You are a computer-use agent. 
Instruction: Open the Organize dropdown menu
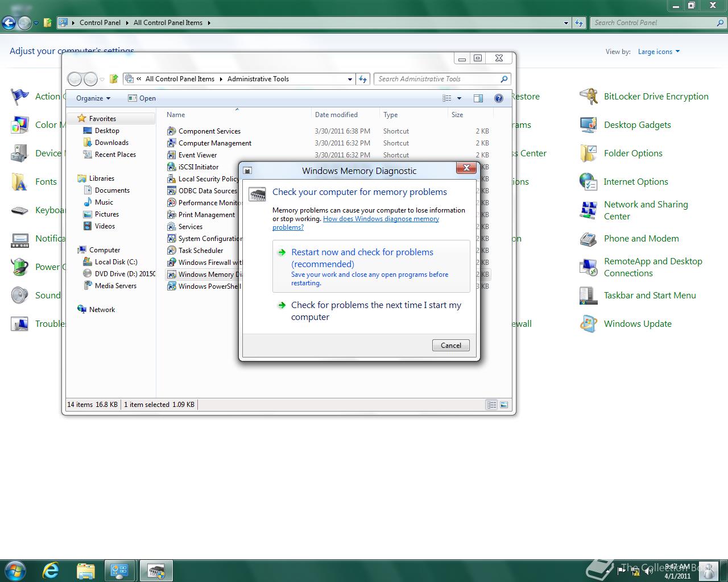[x=93, y=98]
